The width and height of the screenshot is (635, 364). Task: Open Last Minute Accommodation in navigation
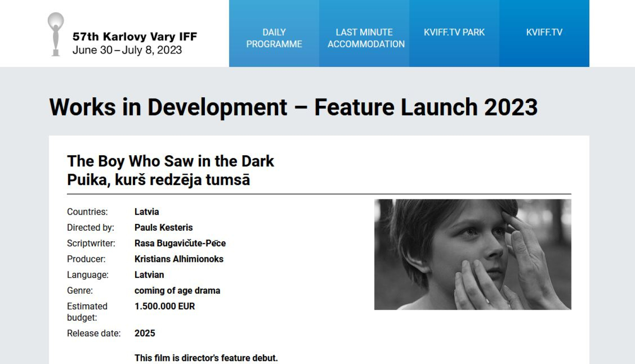366,38
